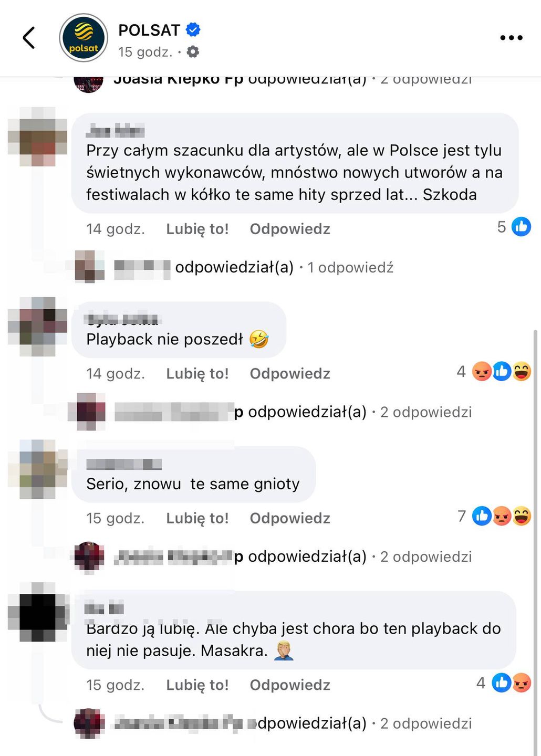Open the POLSAT page name link
Viewport: 541px width, 756px height.
(x=149, y=30)
